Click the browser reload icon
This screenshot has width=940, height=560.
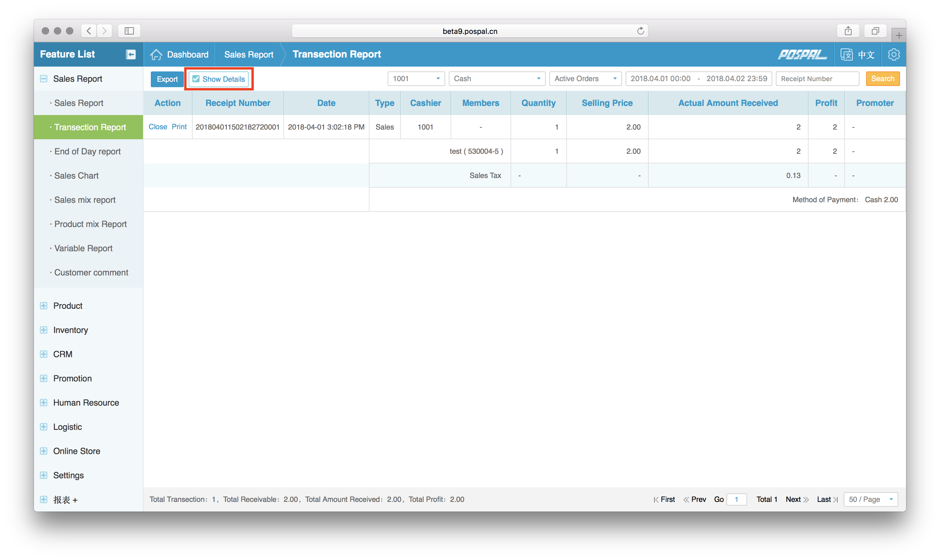pos(640,31)
